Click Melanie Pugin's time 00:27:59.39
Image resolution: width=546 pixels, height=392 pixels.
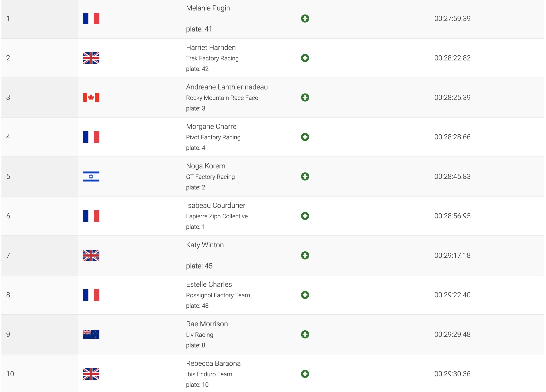click(x=452, y=19)
